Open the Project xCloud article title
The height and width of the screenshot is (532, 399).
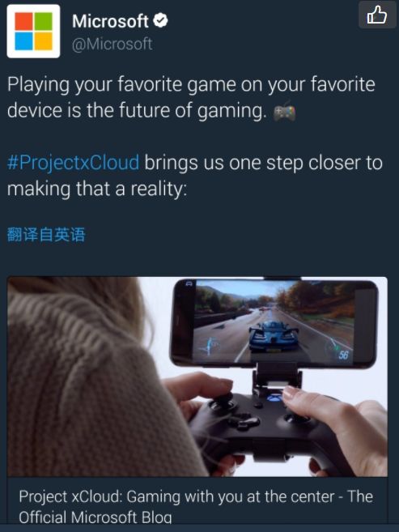click(x=196, y=497)
